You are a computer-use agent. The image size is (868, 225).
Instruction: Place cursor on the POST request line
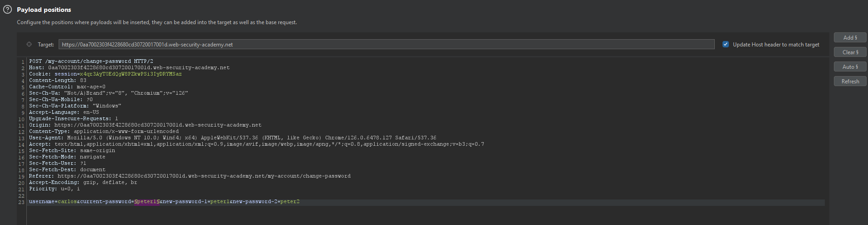[x=91, y=61]
